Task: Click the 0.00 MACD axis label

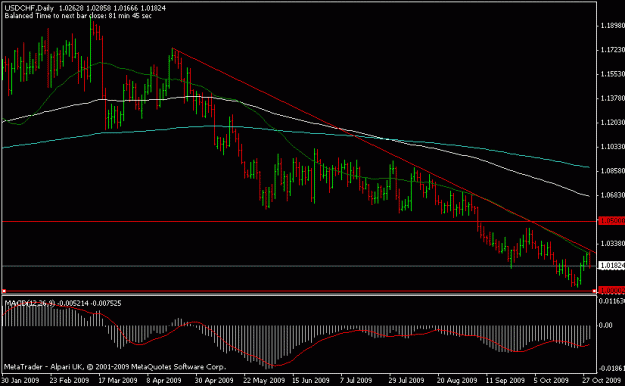Action: [606, 325]
